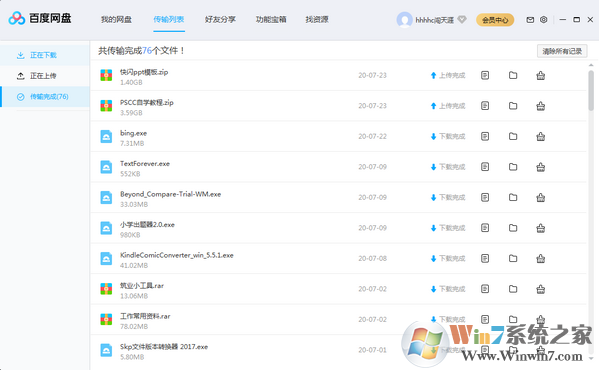Select 正在上传 in the sidebar

(45, 76)
